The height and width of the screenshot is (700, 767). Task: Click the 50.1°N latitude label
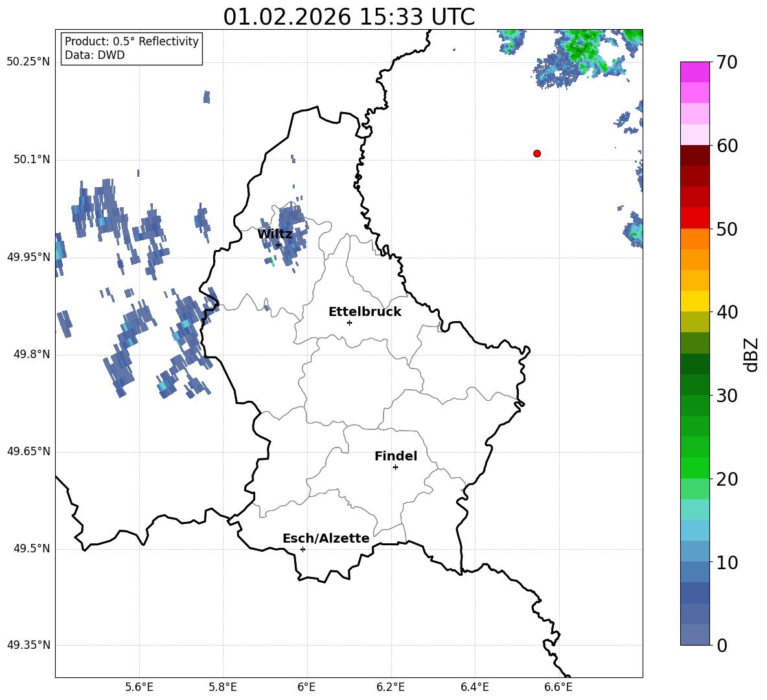[x=31, y=159]
